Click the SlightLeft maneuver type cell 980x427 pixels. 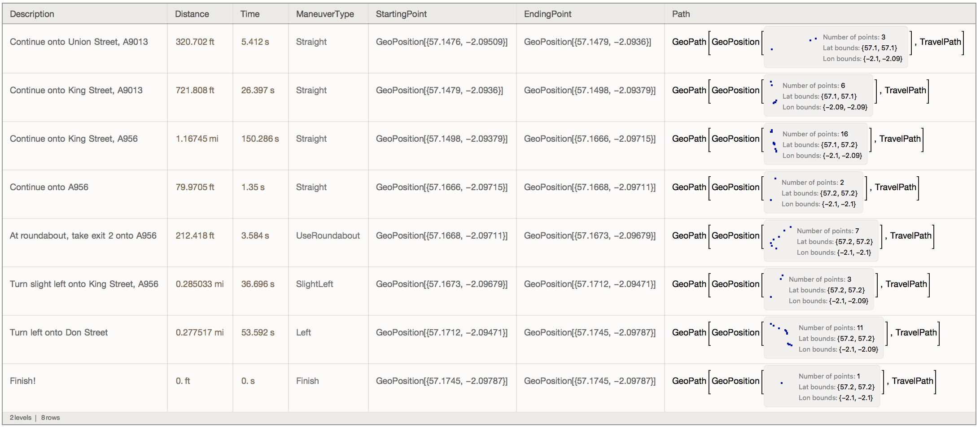click(315, 284)
